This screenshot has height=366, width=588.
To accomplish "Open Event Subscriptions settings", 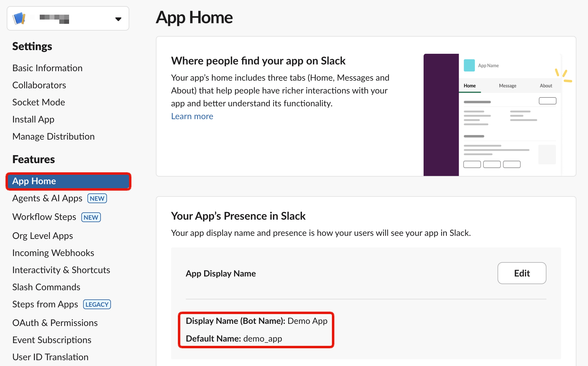I will 52,340.
